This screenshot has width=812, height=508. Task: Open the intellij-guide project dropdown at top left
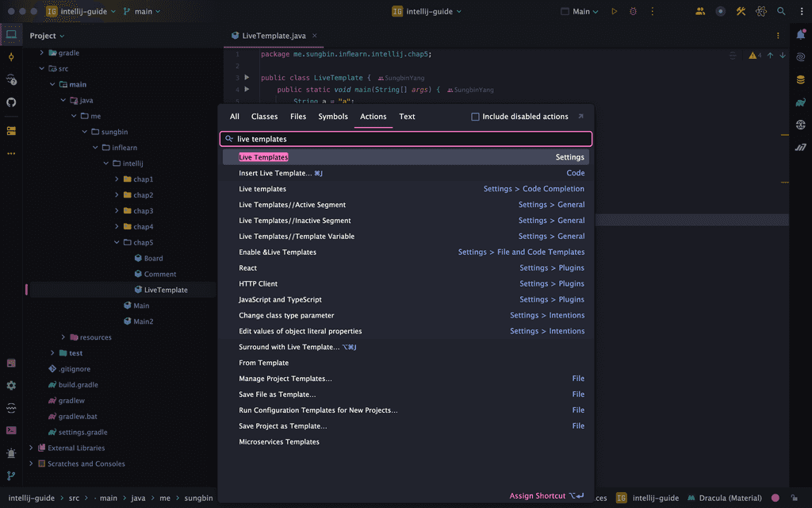click(81, 11)
